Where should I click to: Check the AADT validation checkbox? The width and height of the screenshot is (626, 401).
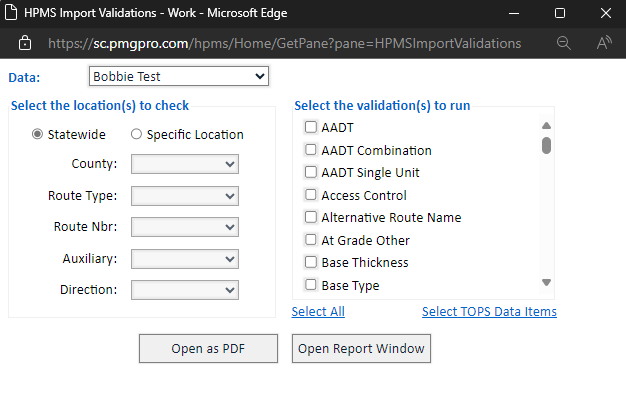pos(311,128)
